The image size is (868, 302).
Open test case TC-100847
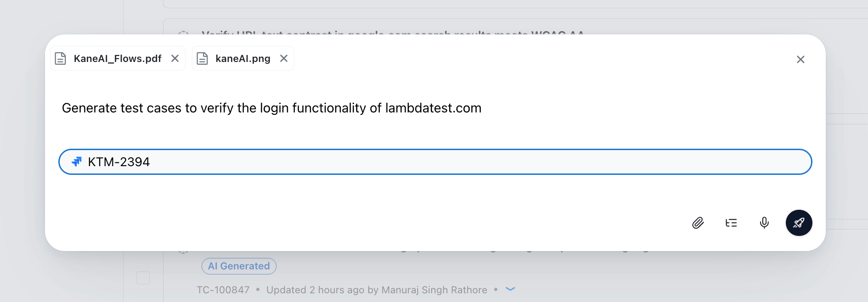[x=223, y=290]
